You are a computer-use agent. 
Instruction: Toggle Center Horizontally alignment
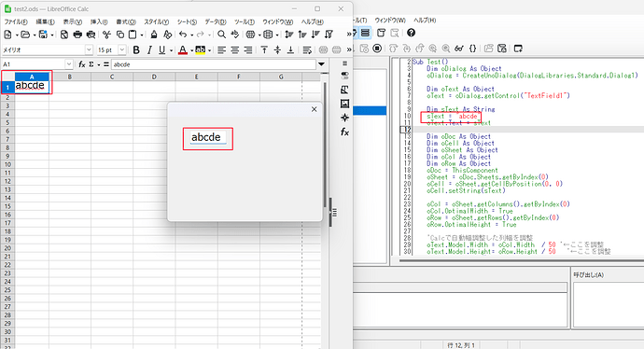[234, 50]
